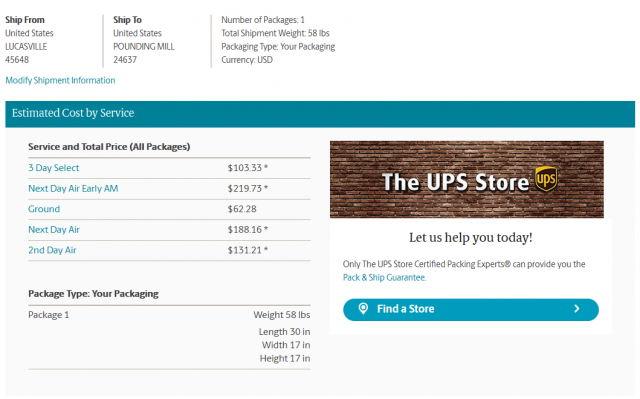
Task: Click the Estimated Cost by Service header
Action: click(73, 113)
